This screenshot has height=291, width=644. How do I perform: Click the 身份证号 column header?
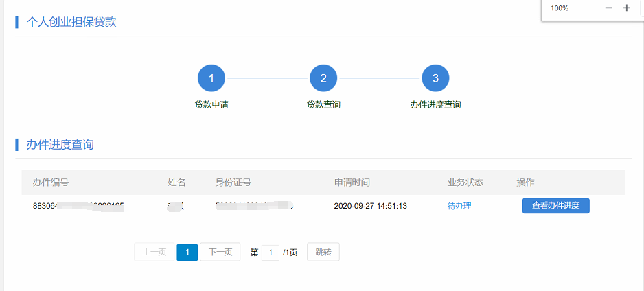[x=233, y=183]
